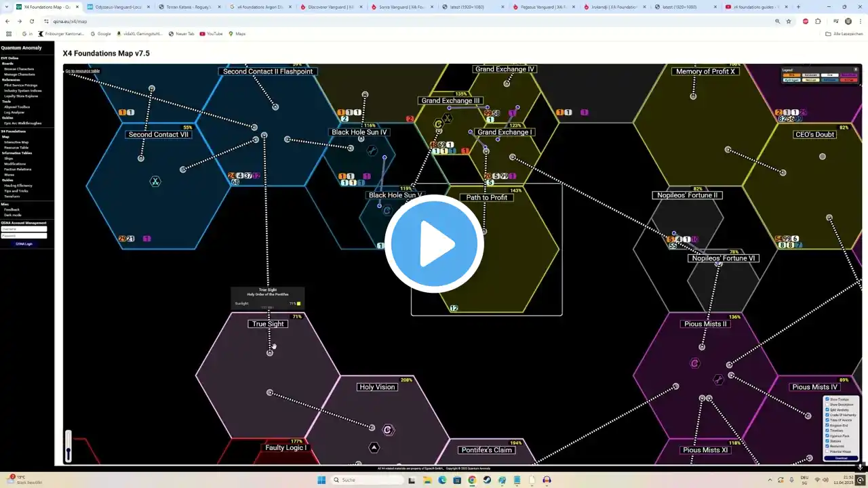
Task: Click the wharf icon inside Holy Vision sector
Action: [374, 447]
